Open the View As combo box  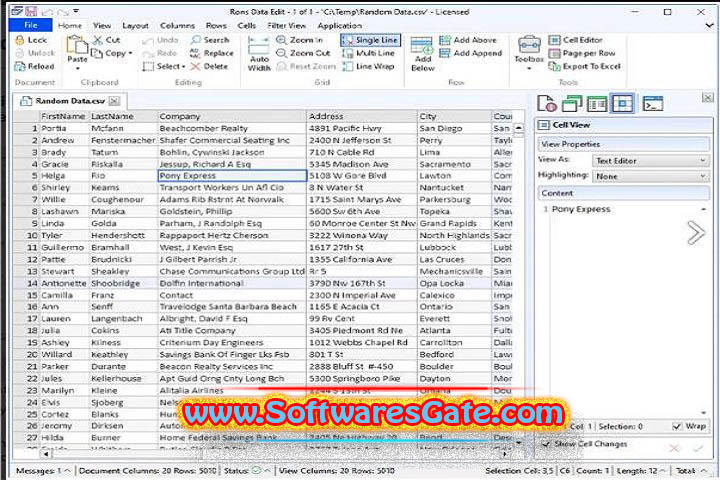(650, 161)
